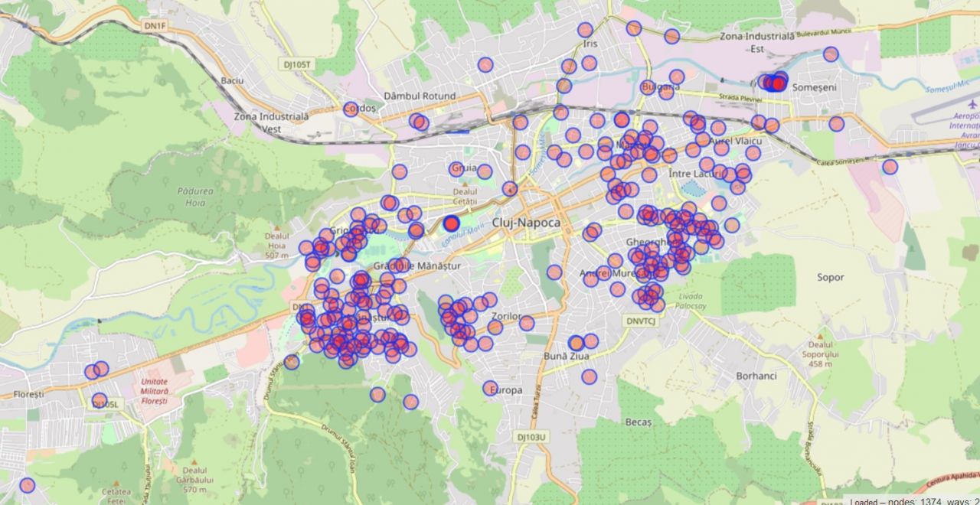
Task: Click the Someșeni neighborhood label
Action: 815,88
